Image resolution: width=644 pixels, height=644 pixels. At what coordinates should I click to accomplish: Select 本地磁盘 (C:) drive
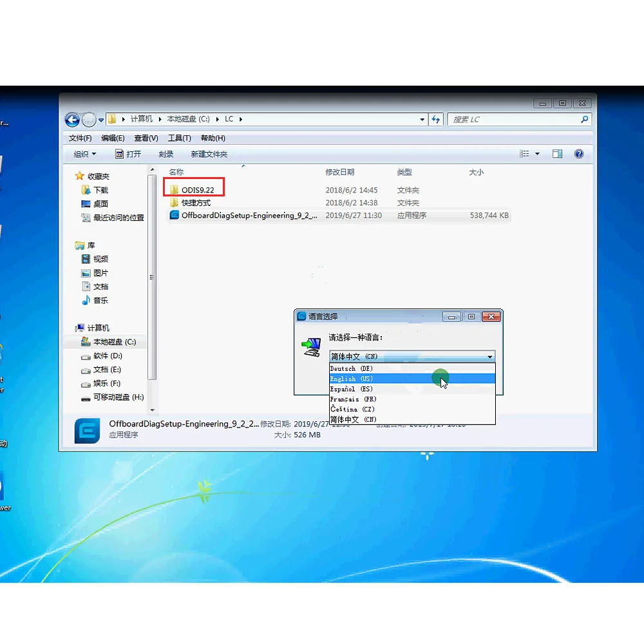pyautogui.click(x=109, y=342)
